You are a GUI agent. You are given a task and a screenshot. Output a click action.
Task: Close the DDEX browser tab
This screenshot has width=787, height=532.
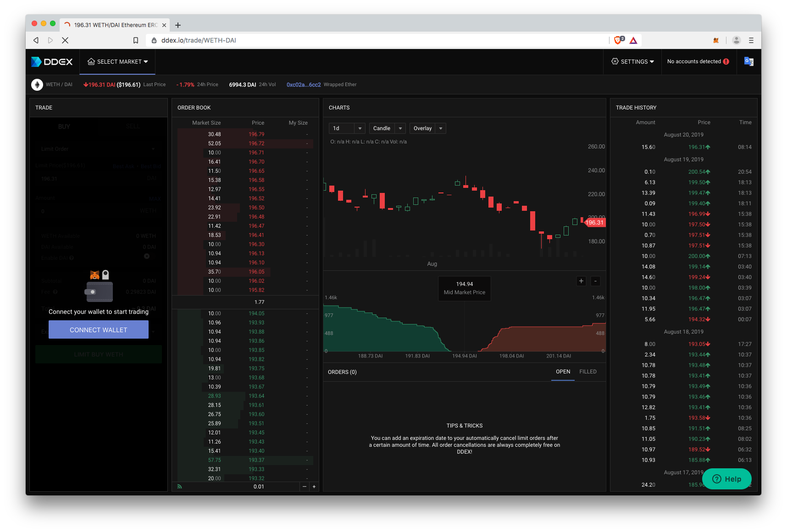(164, 25)
